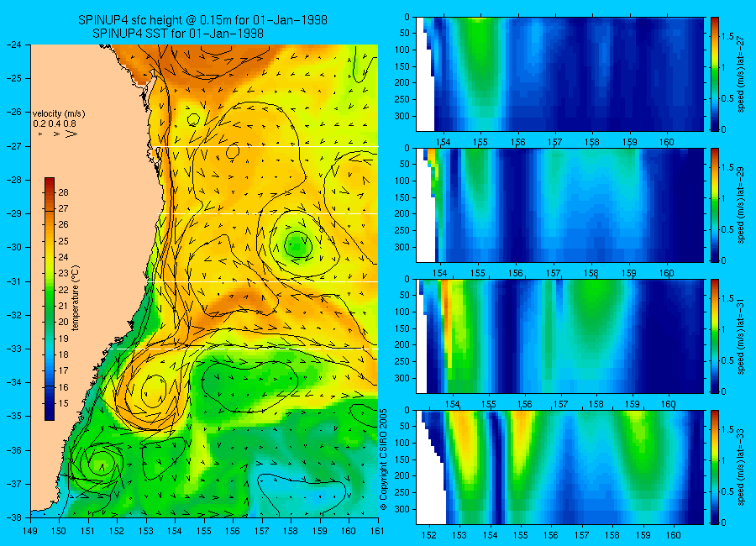756x546 pixels.
Task: Select the 'speed (m/s) lat=-29' axis label
Action: click(x=742, y=205)
